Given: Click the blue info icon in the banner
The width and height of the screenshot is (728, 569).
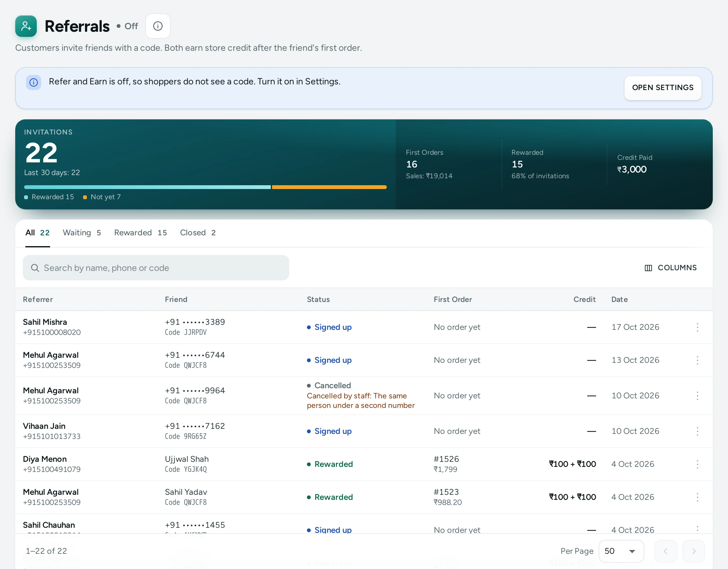Looking at the screenshot, I should [34, 82].
